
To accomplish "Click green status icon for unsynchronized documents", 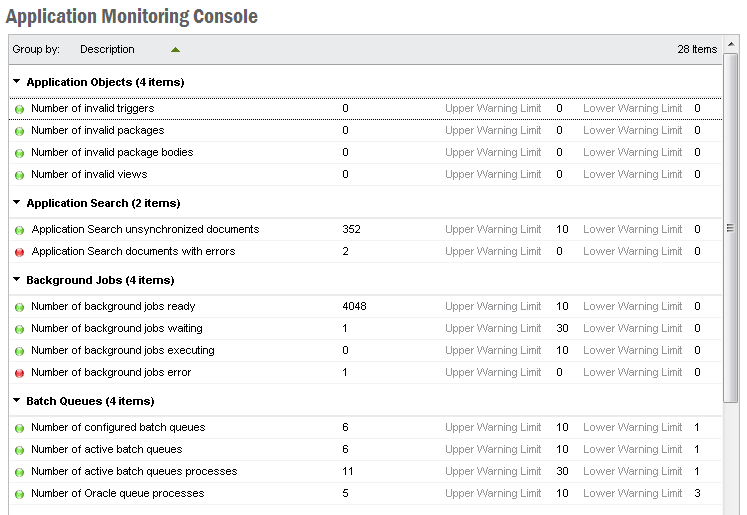I will point(20,230).
